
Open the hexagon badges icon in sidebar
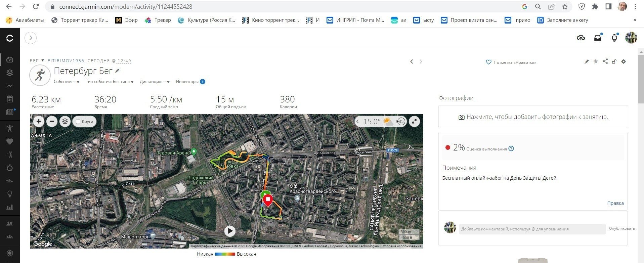[10, 253]
